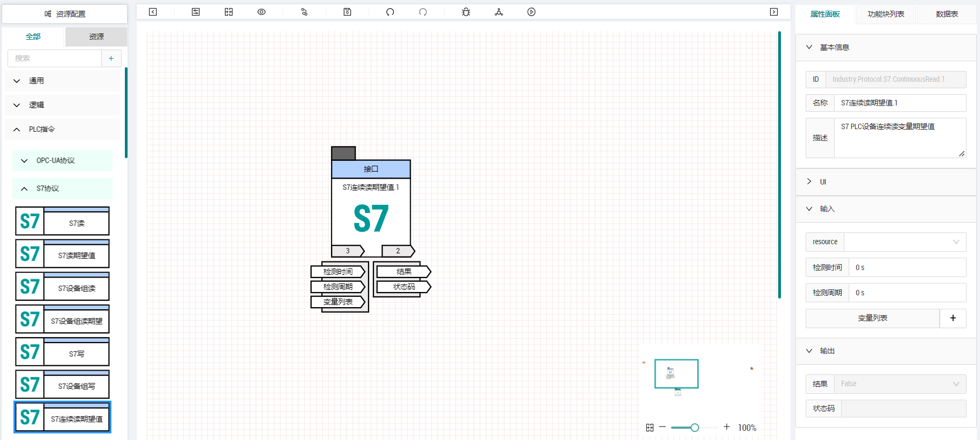Collapse the left panel with the arrow icon
980x440 pixels.
(x=153, y=12)
